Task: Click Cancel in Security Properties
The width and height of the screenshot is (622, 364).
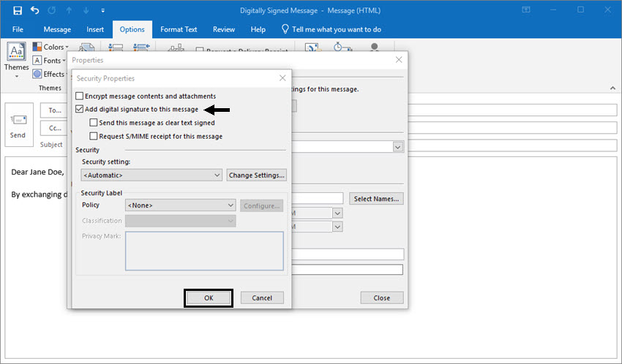Action: pyautogui.click(x=262, y=298)
